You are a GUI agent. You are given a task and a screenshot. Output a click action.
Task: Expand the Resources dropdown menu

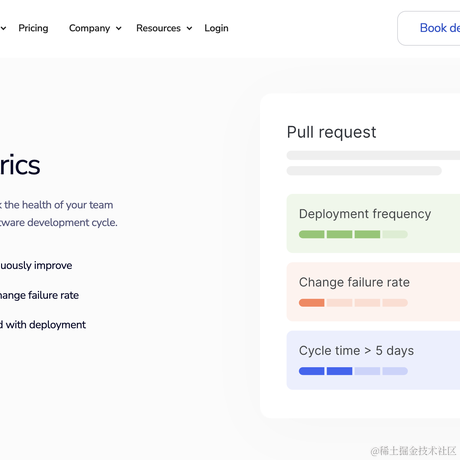point(164,28)
